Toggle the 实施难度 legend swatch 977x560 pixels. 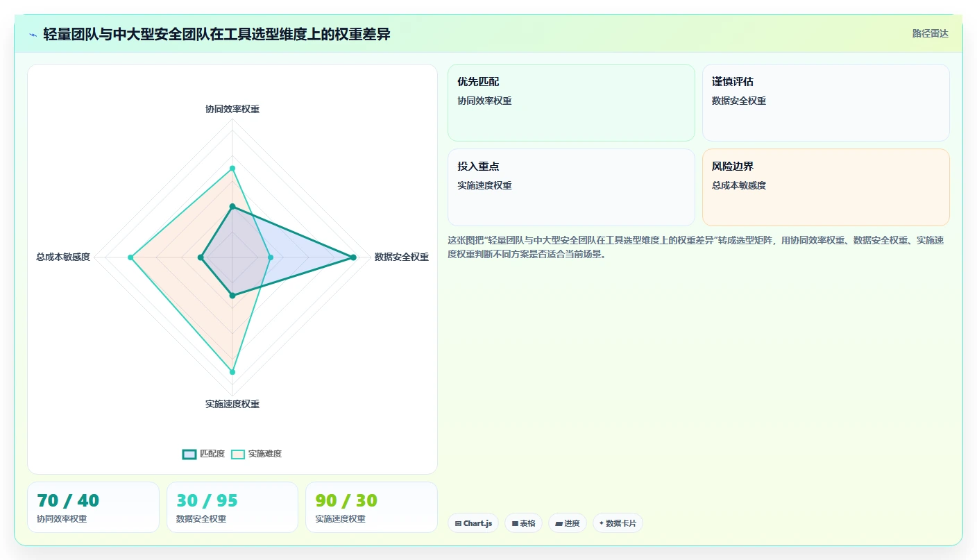coord(238,454)
